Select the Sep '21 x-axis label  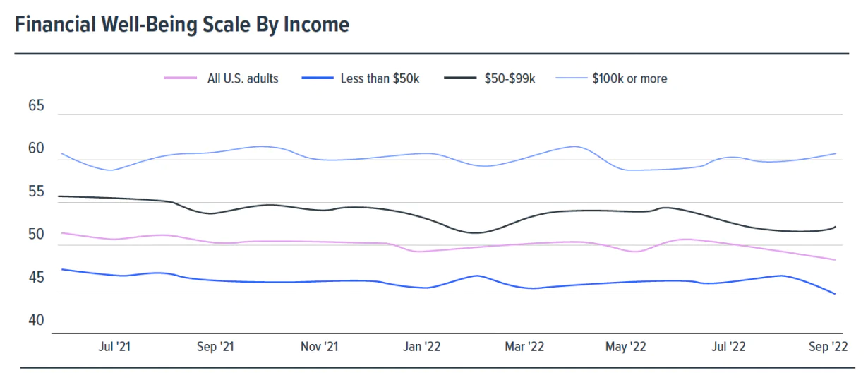216,347
